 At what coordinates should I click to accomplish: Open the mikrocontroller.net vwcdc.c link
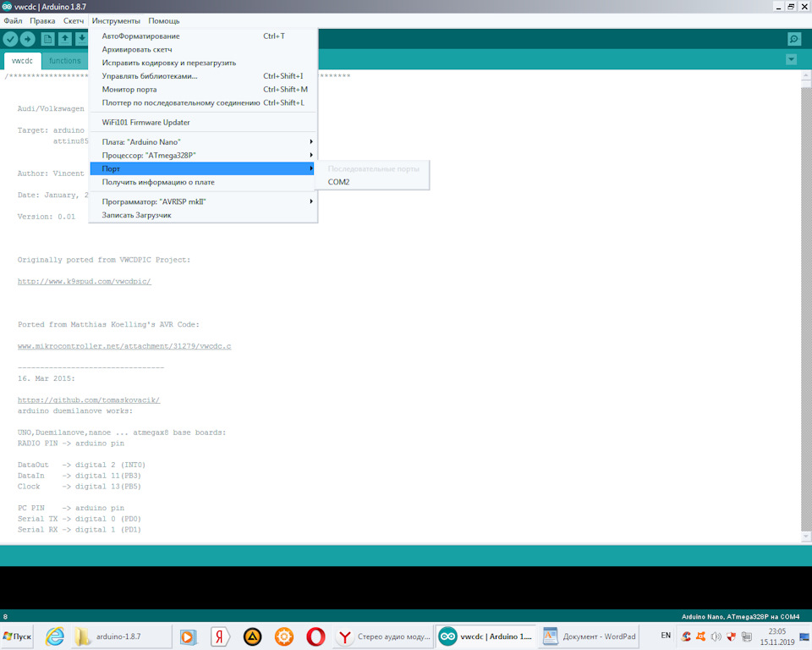click(x=124, y=346)
